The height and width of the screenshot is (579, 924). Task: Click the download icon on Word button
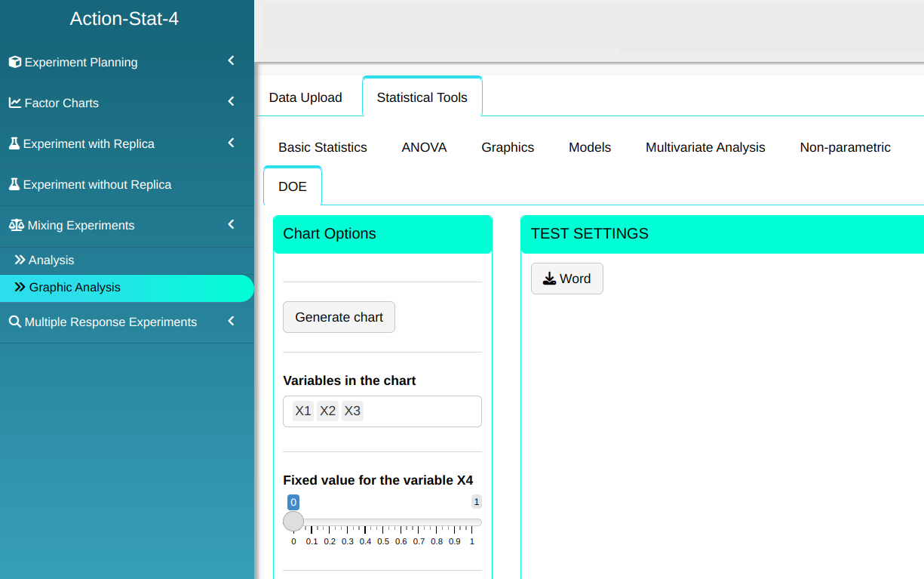coord(549,279)
